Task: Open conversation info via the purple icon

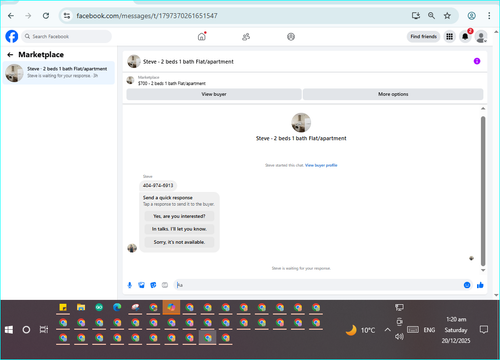Action: pyautogui.click(x=477, y=61)
